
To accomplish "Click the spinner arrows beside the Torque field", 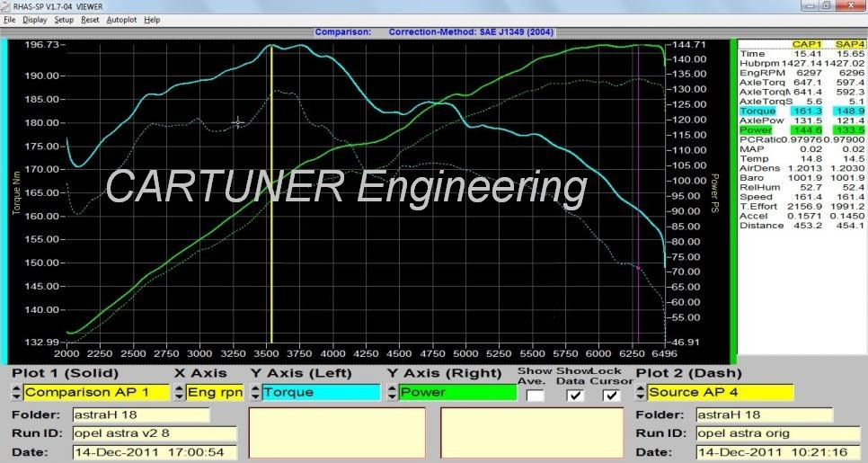I will click(x=254, y=392).
